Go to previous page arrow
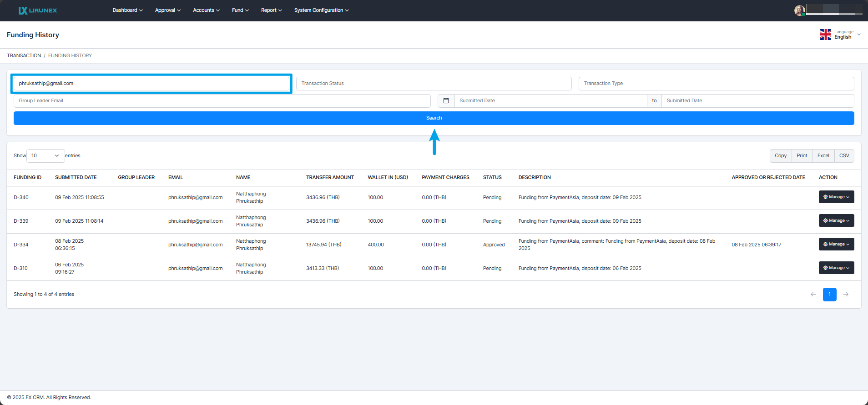 point(813,295)
